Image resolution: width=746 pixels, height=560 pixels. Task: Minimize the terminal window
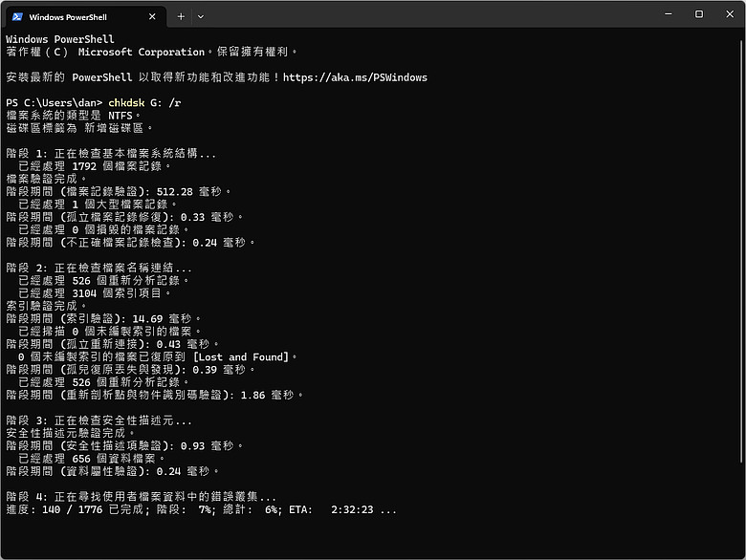(x=669, y=14)
